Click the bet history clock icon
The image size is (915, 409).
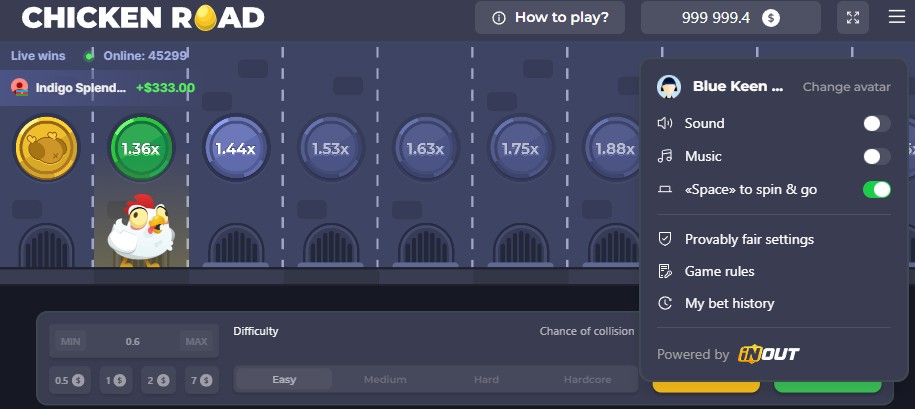pos(665,303)
